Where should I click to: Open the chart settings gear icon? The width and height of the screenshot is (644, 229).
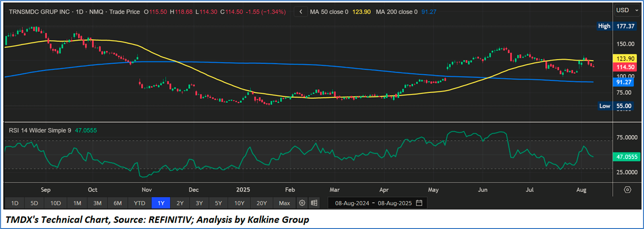[302, 203]
